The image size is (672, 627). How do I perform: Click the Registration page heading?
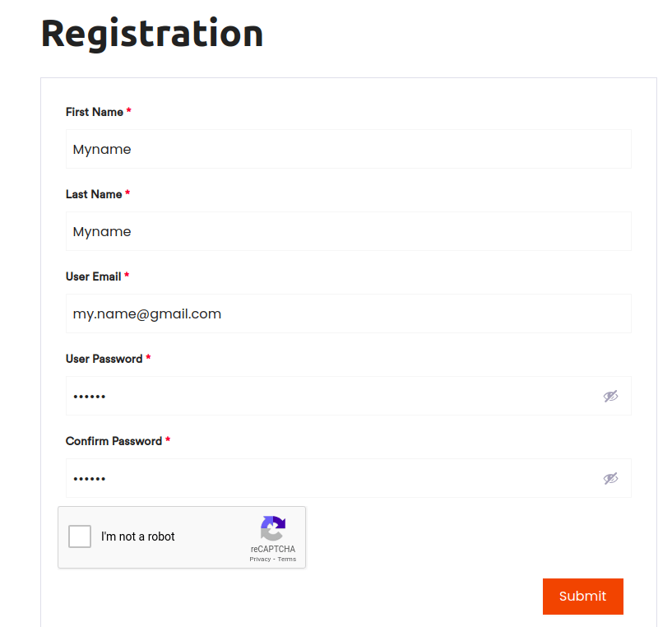click(x=152, y=34)
